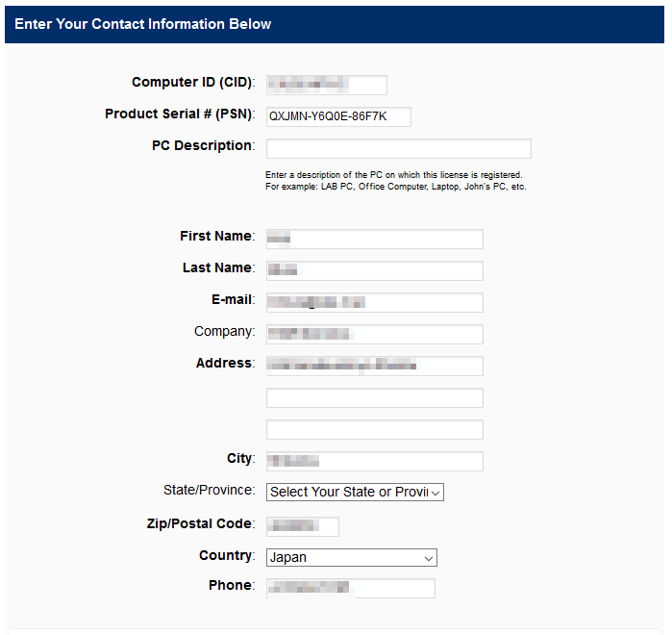
Task: Focus the E-mail text field
Action: coord(374,302)
